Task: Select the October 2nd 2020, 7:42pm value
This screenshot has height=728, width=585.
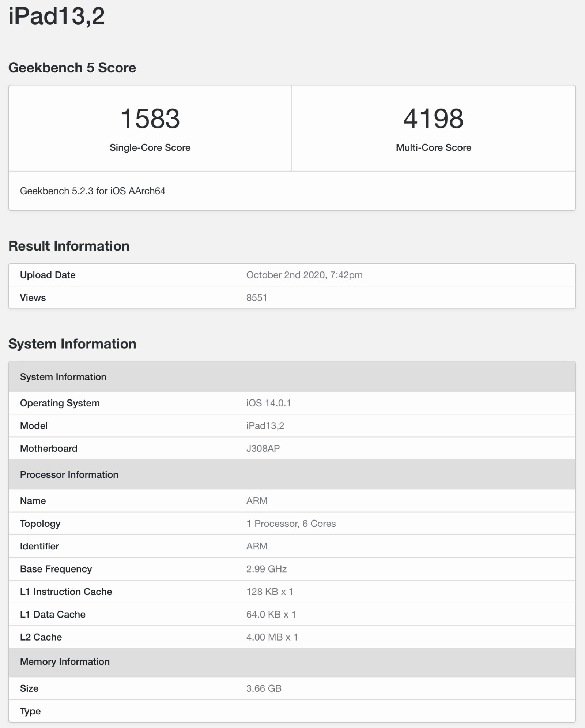Action: coord(304,275)
